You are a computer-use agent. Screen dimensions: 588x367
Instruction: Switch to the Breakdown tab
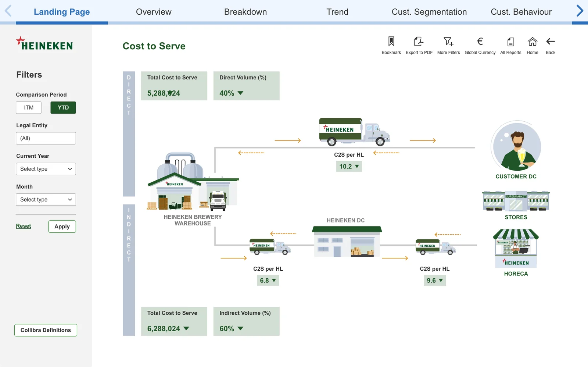[245, 12]
